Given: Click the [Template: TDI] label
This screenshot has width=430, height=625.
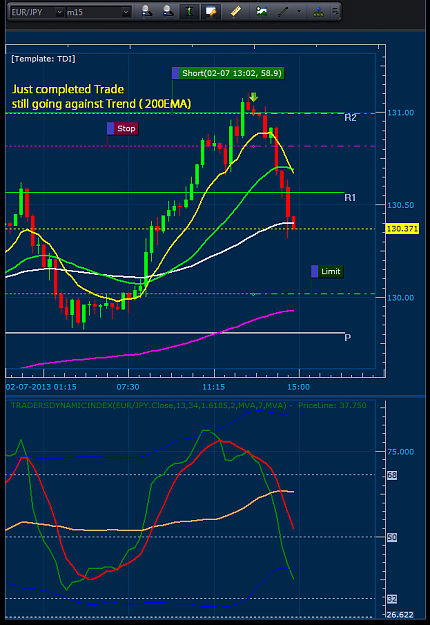Looking at the screenshot, I should (x=43, y=59).
